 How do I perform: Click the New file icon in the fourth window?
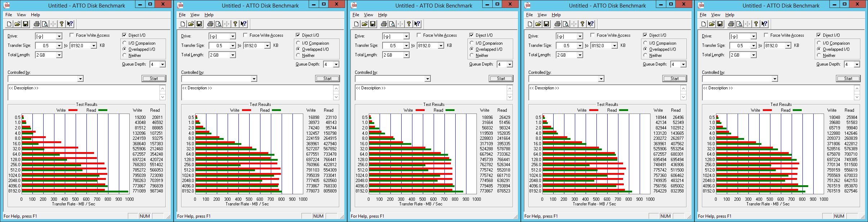pos(530,24)
